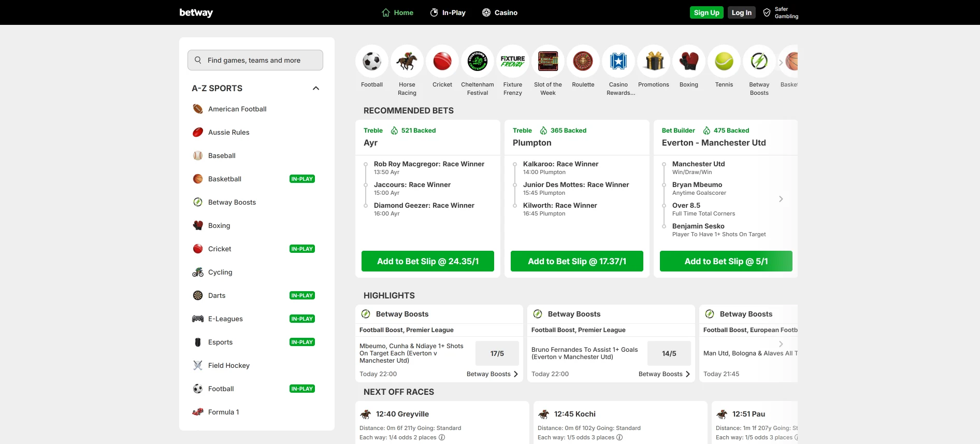980x444 pixels.
Task: Show each-way info for Greyville
Action: pyautogui.click(x=442, y=437)
